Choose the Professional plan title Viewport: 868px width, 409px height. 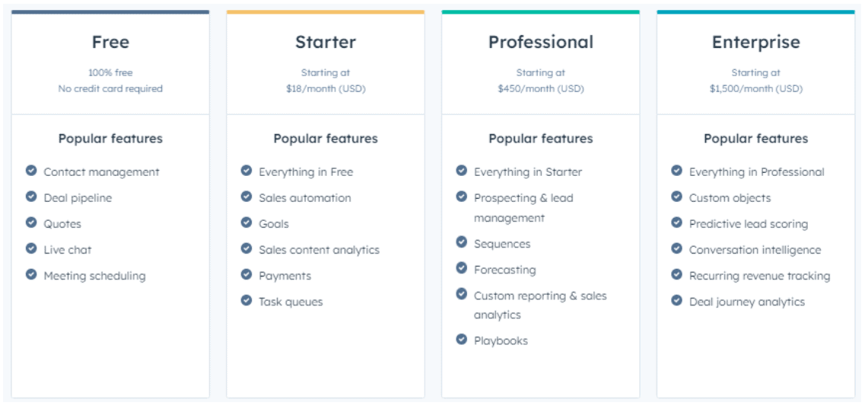coord(541,42)
